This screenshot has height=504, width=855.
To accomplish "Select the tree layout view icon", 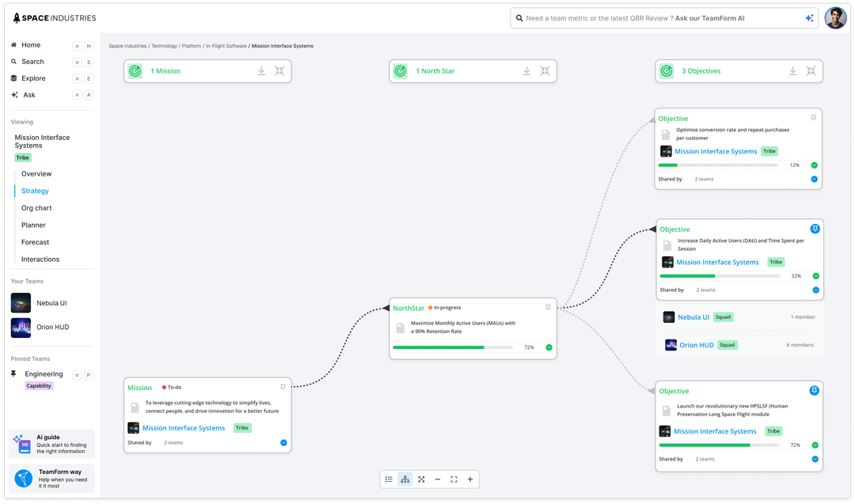I will point(405,479).
